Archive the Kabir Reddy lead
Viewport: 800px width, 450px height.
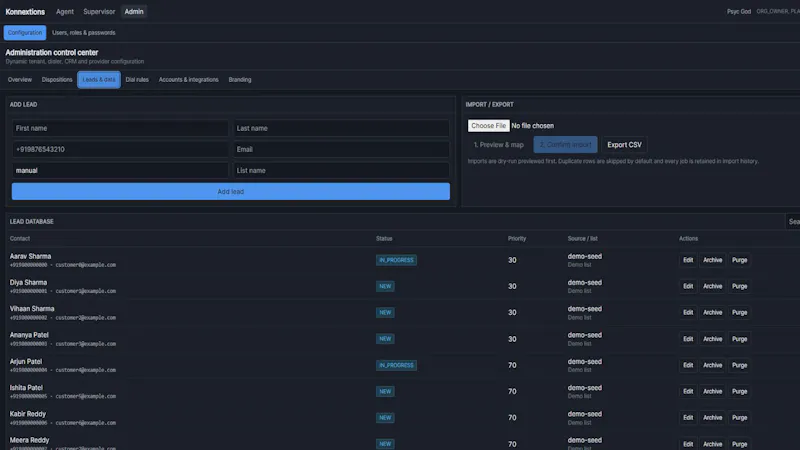pos(712,417)
